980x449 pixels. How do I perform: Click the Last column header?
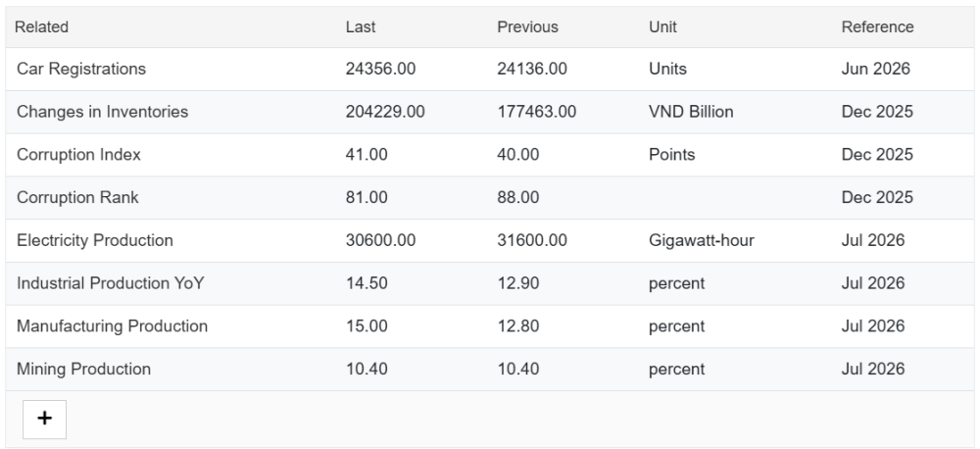(361, 26)
